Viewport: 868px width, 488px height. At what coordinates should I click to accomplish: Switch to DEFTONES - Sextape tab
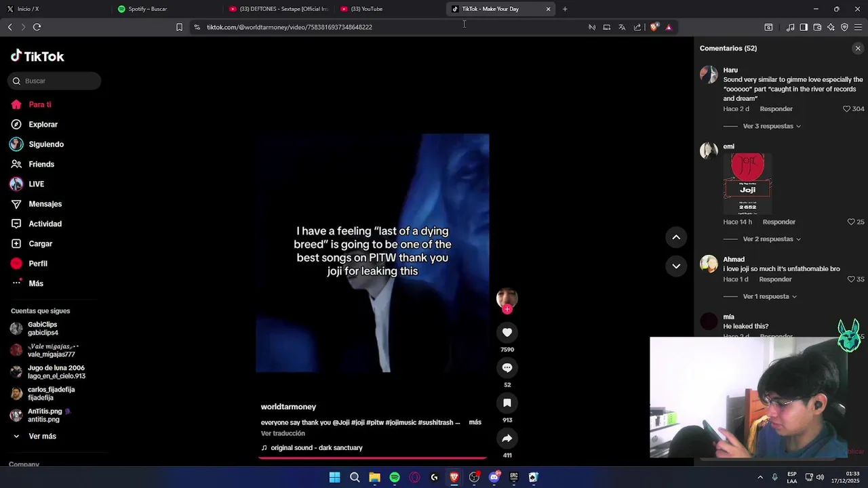(x=278, y=9)
